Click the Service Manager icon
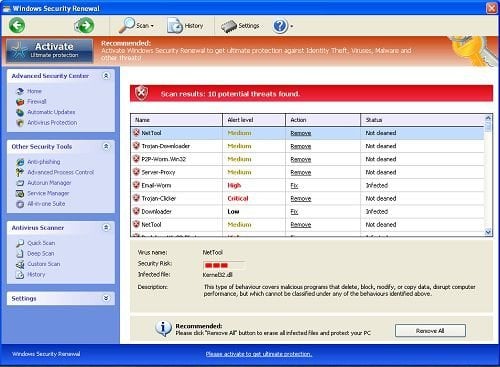 (20, 193)
